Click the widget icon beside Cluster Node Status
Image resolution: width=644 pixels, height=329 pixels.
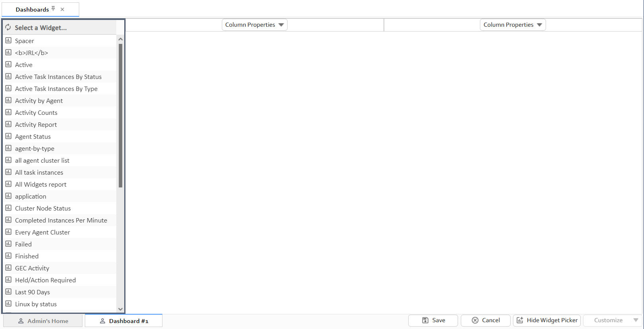coord(8,208)
